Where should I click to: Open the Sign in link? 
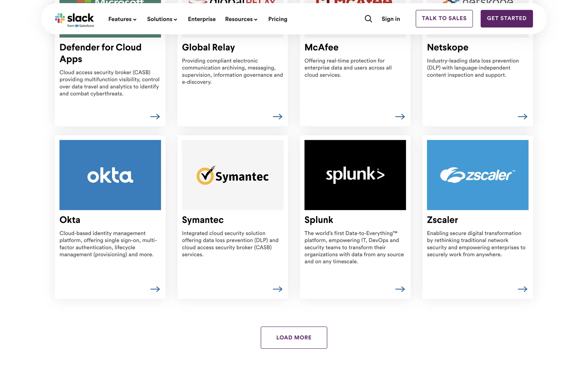tap(390, 19)
